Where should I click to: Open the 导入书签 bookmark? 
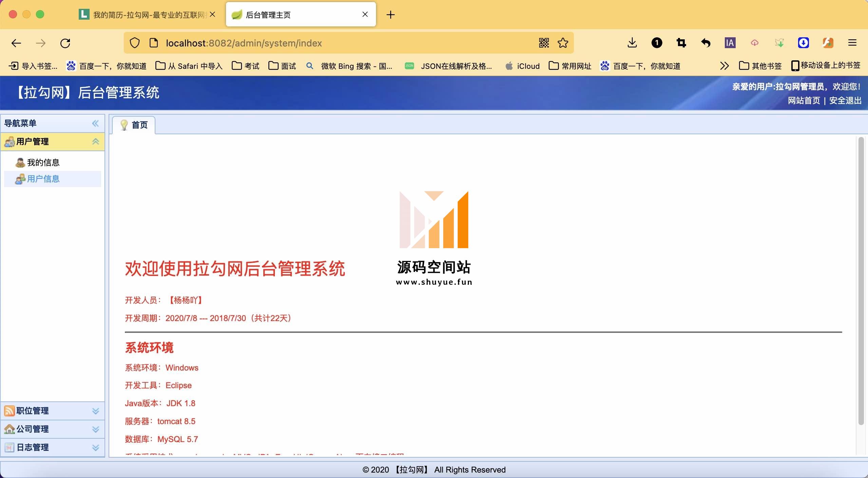click(x=33, y=66)
